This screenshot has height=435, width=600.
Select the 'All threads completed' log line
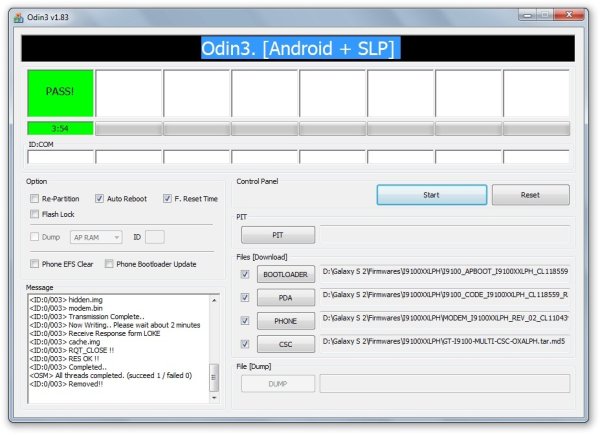pos(111,376)
